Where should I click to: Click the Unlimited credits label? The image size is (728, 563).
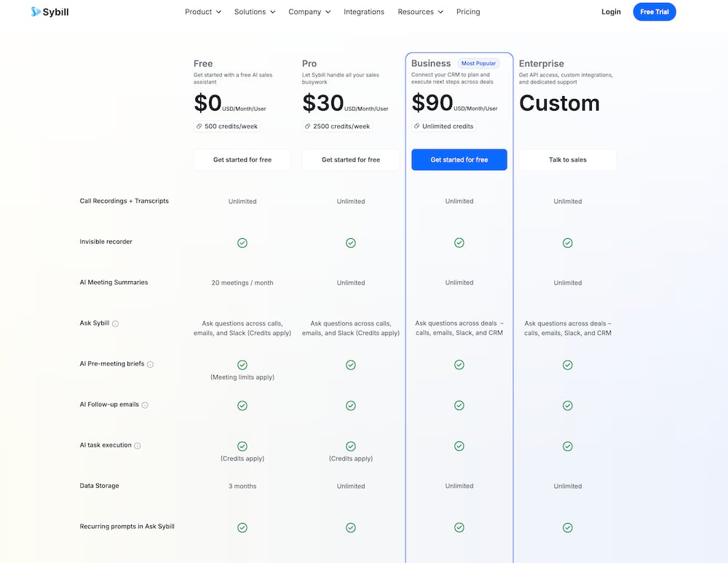coord(448,126)
